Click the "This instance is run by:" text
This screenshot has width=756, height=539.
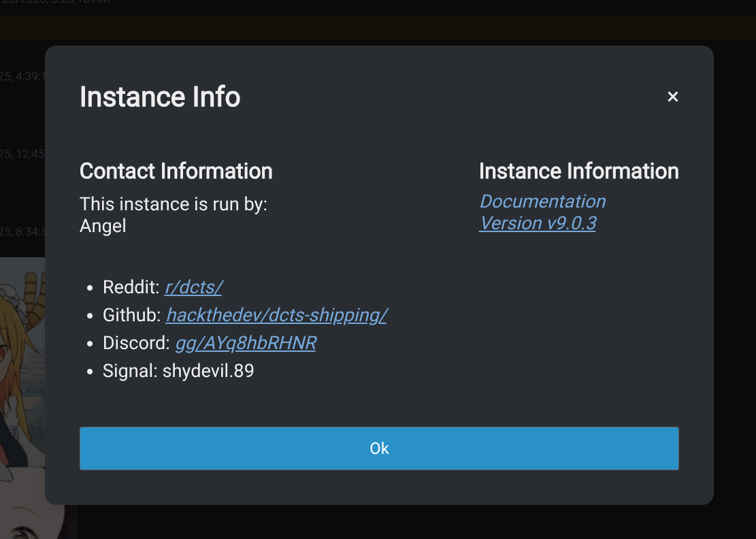[174, 204]
